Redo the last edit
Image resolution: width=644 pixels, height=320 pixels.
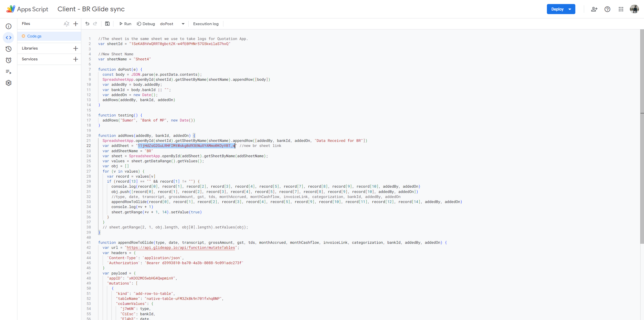[x=95, y=24]
